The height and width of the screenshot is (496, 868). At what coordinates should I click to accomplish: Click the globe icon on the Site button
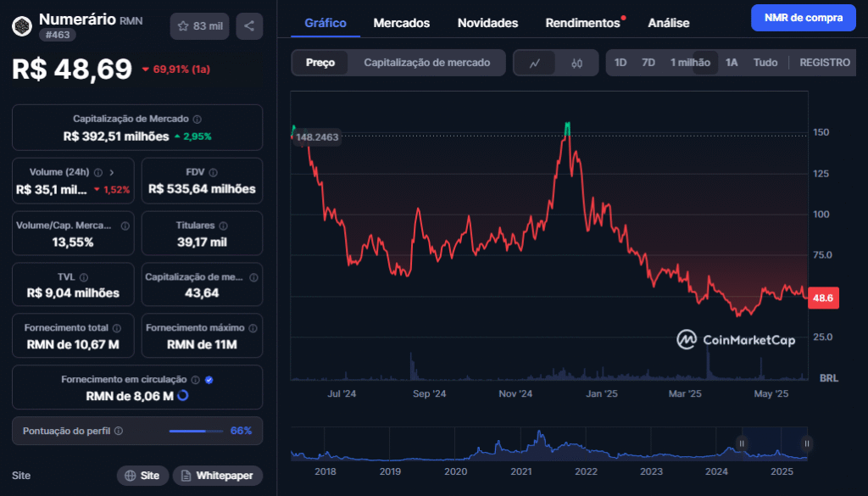[x=129, y=476]
